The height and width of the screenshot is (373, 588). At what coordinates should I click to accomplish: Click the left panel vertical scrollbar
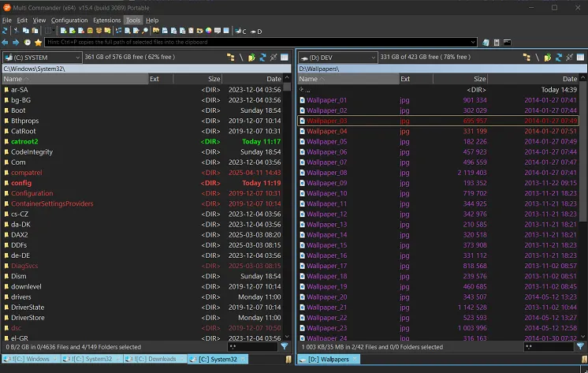tap(287, 208)
